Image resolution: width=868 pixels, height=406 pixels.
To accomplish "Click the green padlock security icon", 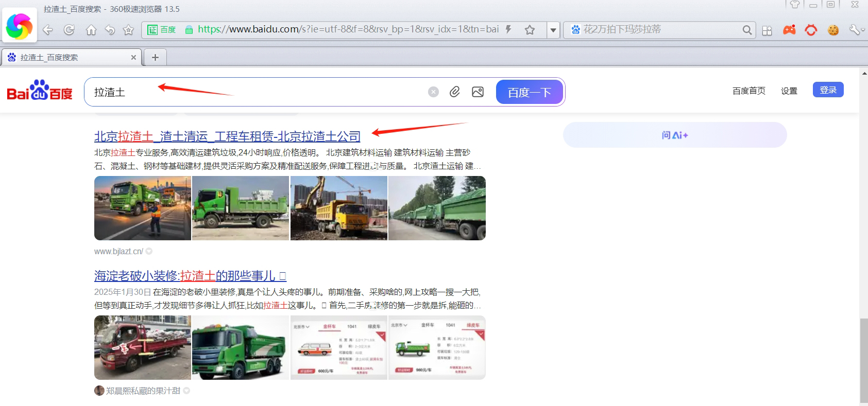I will coord(189,30).
